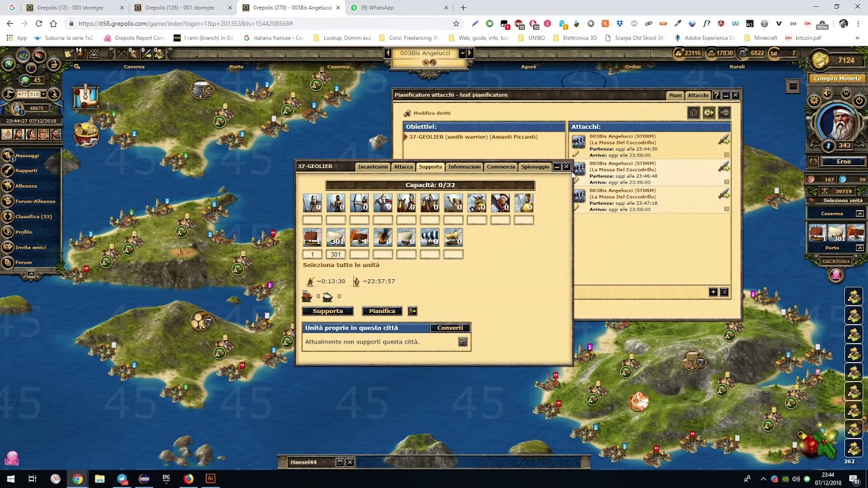The image size is (868, 488).
Task: Open Messaggi in left menu
Action: (x=27, y=155)
